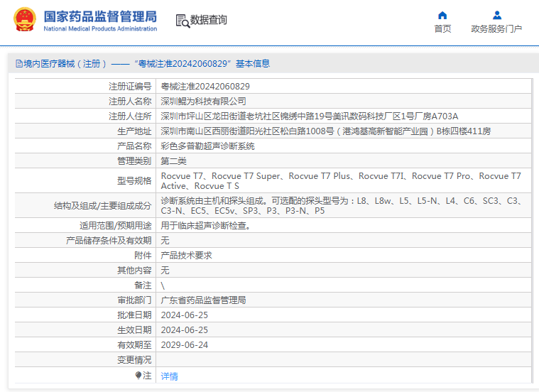Select expiry date 2029-06-24
This screenshot has height=392, width=539.
click(185, 345)
